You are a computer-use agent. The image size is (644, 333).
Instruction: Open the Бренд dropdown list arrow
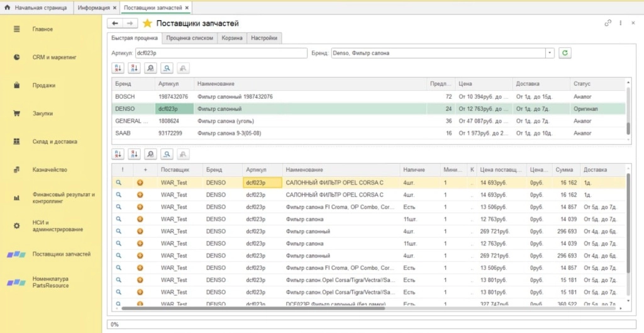point(550,53)
